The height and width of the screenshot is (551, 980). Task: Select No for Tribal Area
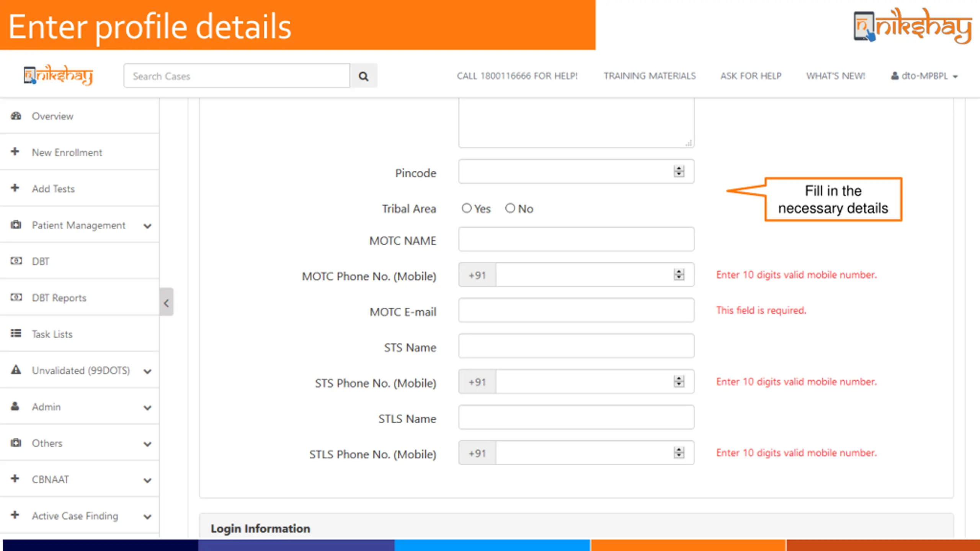click(510, 208)
